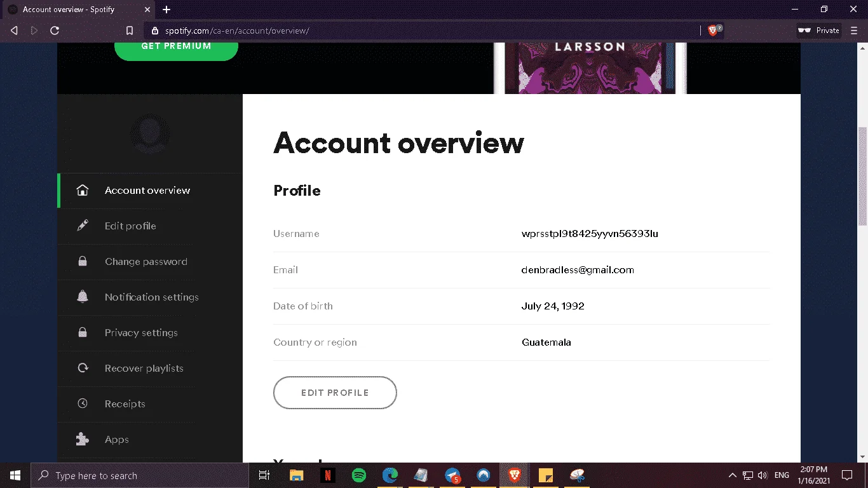Open the clock showing 2:07 PM
This screenshot has width=868, height=488.
813,475
